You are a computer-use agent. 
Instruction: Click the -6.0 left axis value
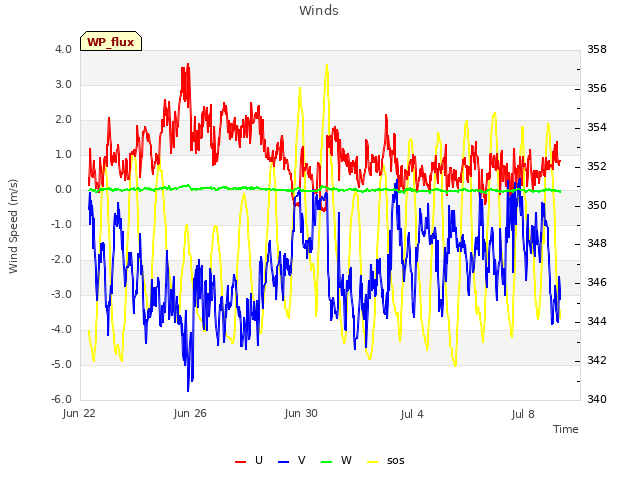tap(61, 399)
